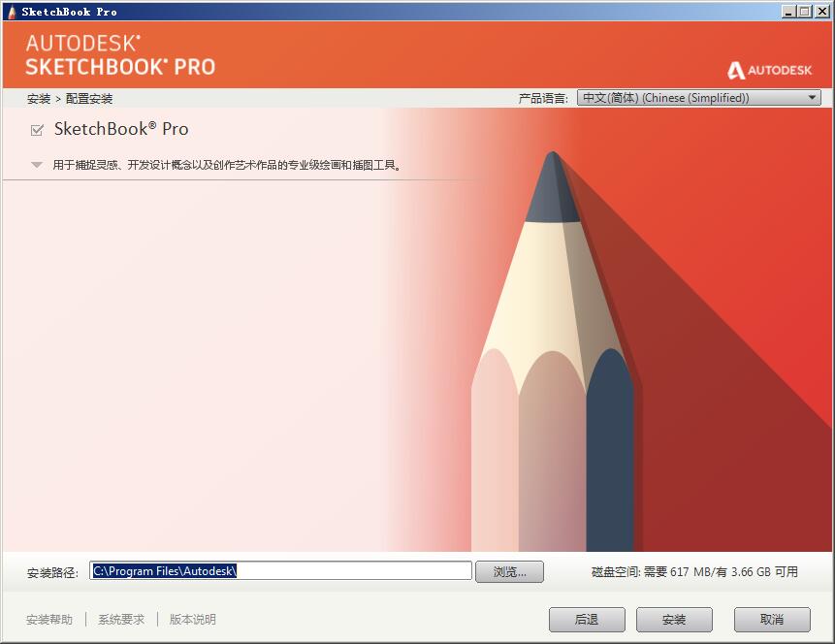
Task: Click the 后退 back button
Action: click(587, 620)
